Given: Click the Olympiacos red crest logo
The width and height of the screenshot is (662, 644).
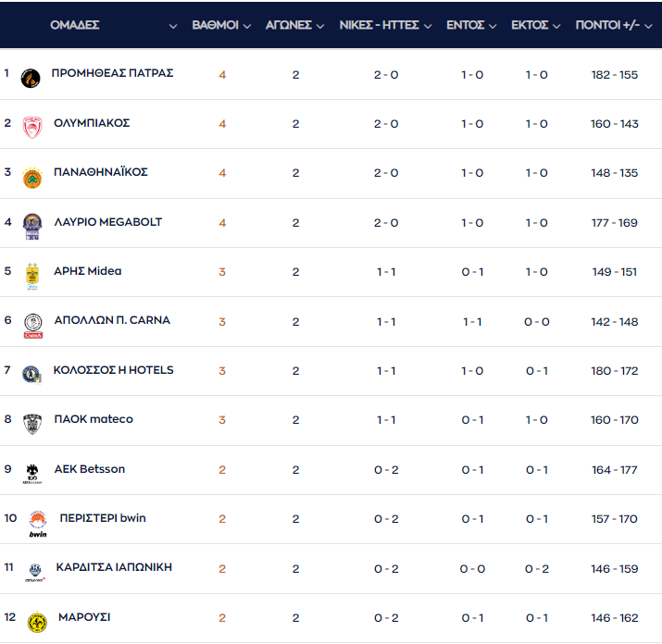Looking at the screenshot, I should point(32,128).
